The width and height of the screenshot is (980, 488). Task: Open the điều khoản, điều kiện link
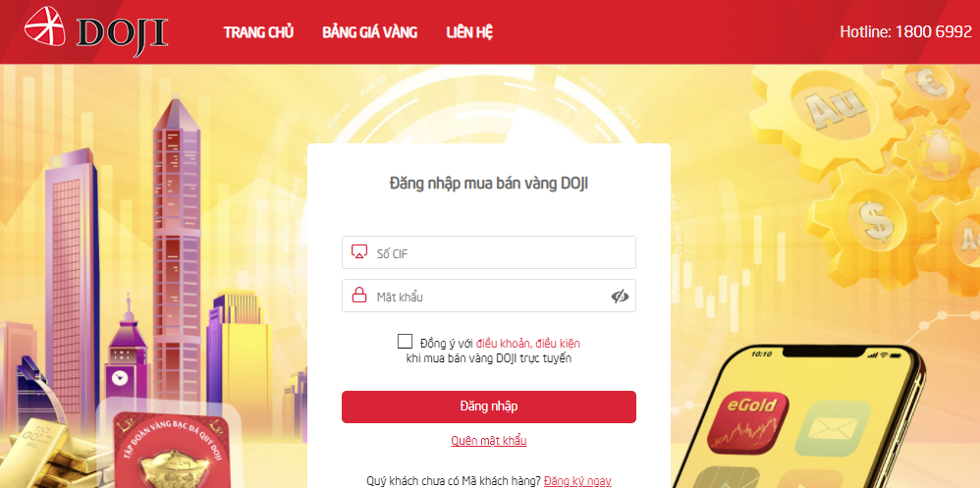point(528,343)
